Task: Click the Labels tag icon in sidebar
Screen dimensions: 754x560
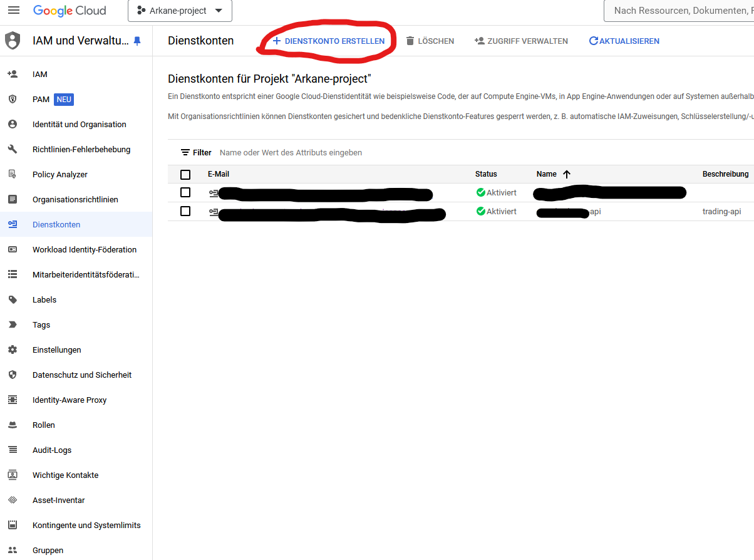Action: 13,300
